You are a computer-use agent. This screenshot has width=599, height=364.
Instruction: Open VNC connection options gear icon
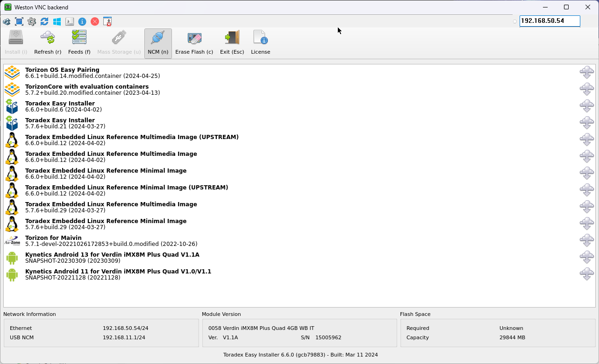[x=32, y=21]
